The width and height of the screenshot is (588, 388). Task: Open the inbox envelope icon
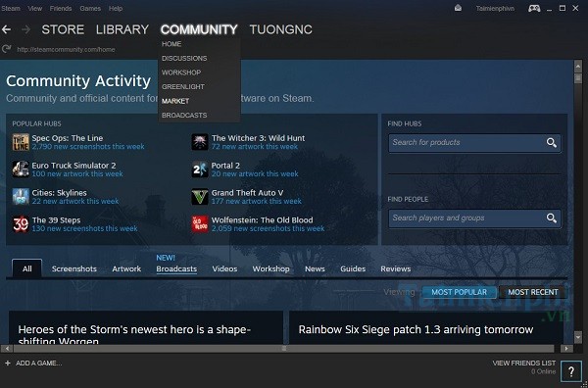(458, 8)
